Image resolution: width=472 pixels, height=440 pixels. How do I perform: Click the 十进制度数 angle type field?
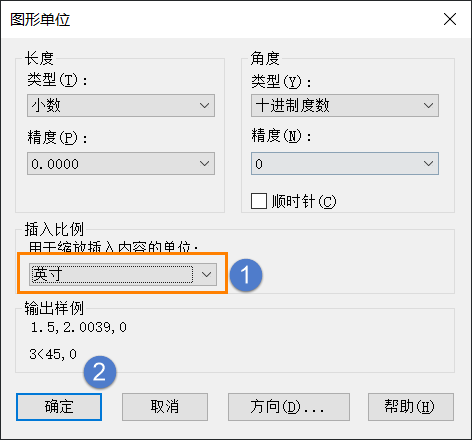[345, 106]
